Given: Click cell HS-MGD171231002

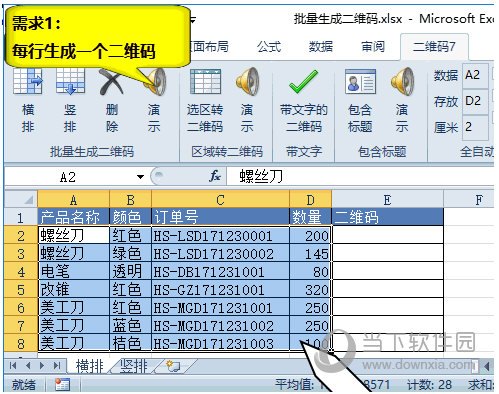Looking at the screenshot, I should coord(220,325).
